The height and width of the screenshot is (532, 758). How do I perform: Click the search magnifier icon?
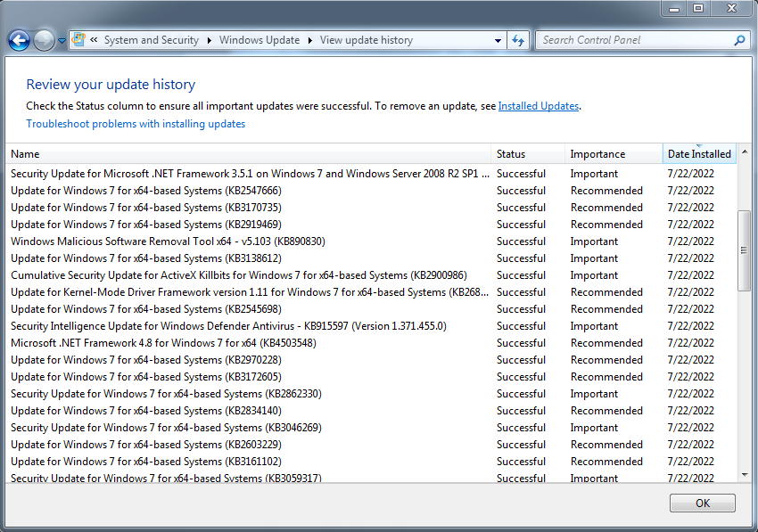pos(739,41)
